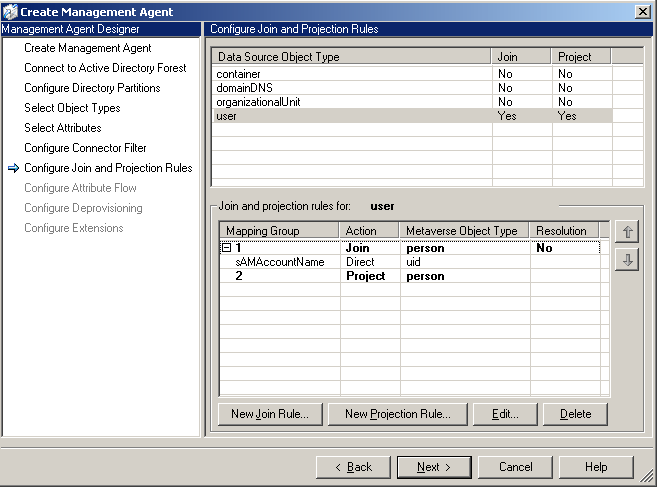This screenshot has width=657, height=487.
Task: Click the Join column header
Action: 521,57
